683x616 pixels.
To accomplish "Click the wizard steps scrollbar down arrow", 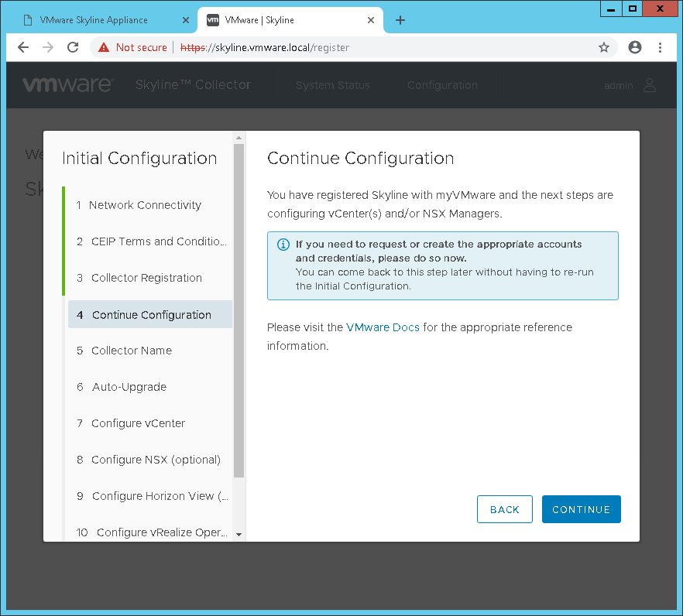I will pos(239,535).
